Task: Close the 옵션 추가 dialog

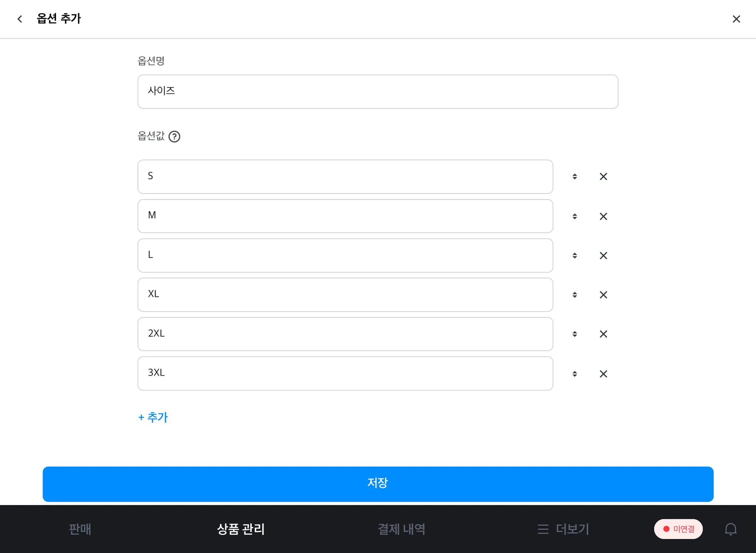Action: [x=736, y=19]
